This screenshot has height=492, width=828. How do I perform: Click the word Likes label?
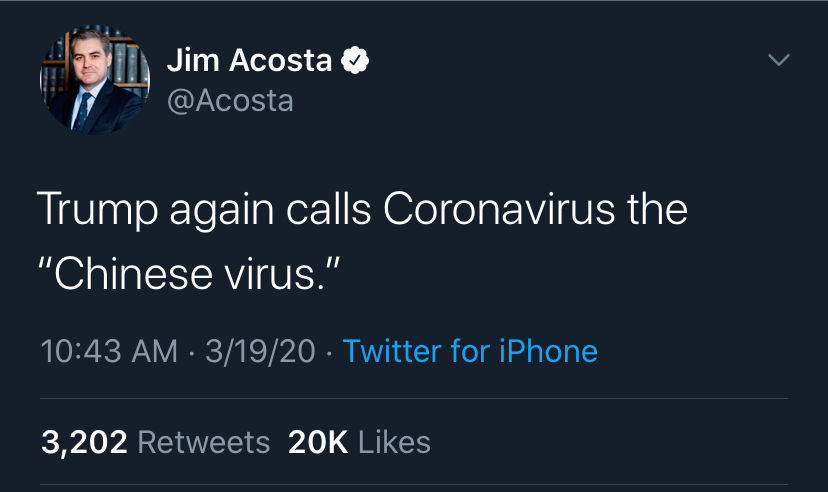(394, 442)
